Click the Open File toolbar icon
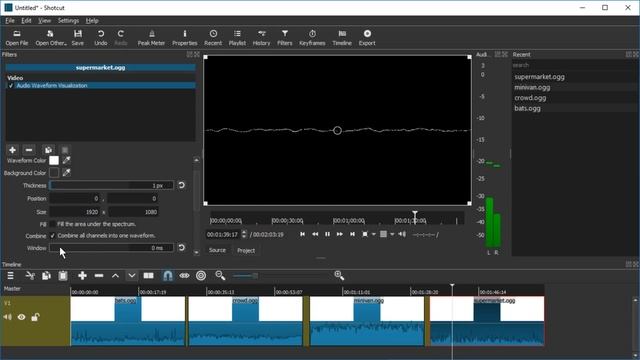The width and height of the screenshot is (640, 360). (17, 38)
